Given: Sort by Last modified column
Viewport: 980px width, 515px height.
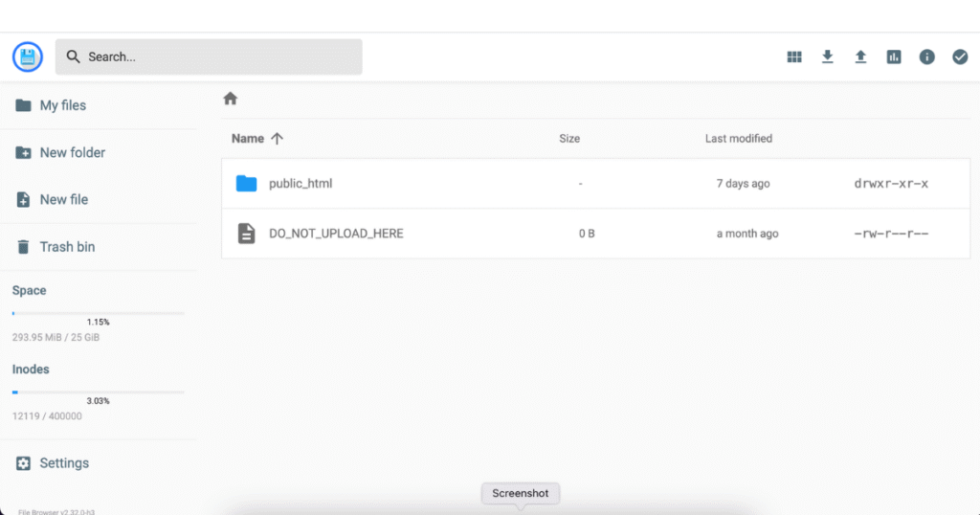Looking at the screenshot, I should [739, 139].
